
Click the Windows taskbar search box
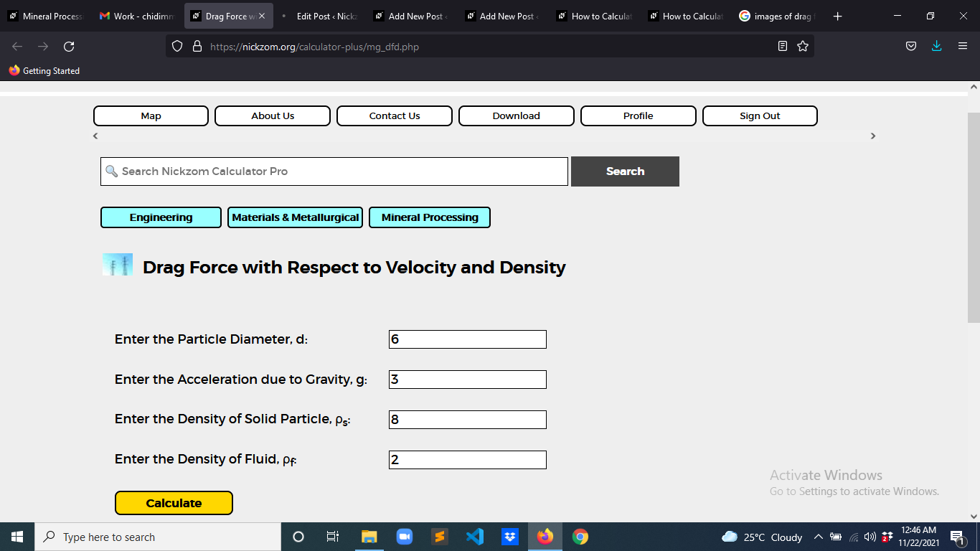point(158,537)
